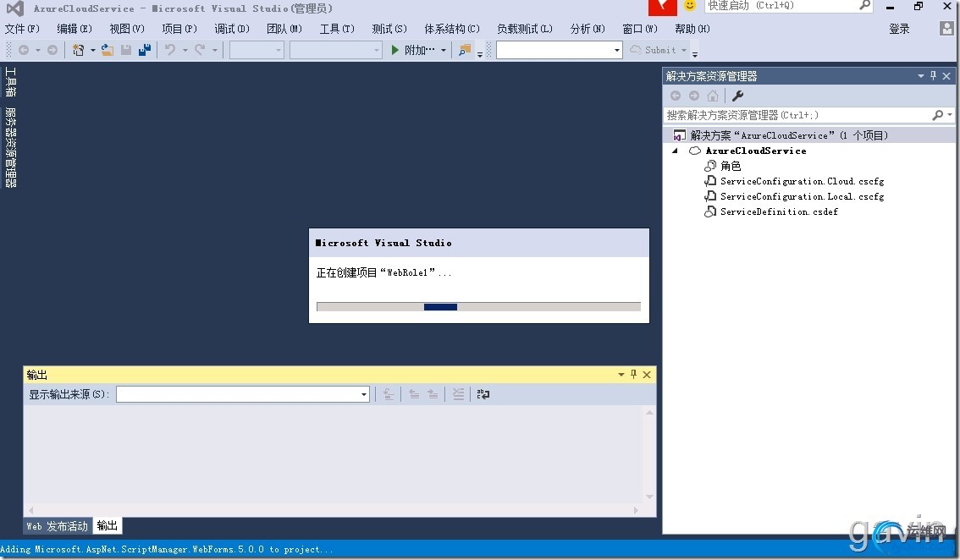
Task: Click the Save toolbar icon
Action: click(126, 50)
